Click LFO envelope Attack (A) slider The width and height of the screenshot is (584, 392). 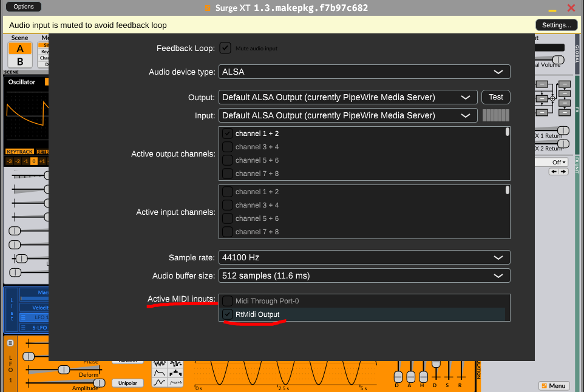[410, 377]
